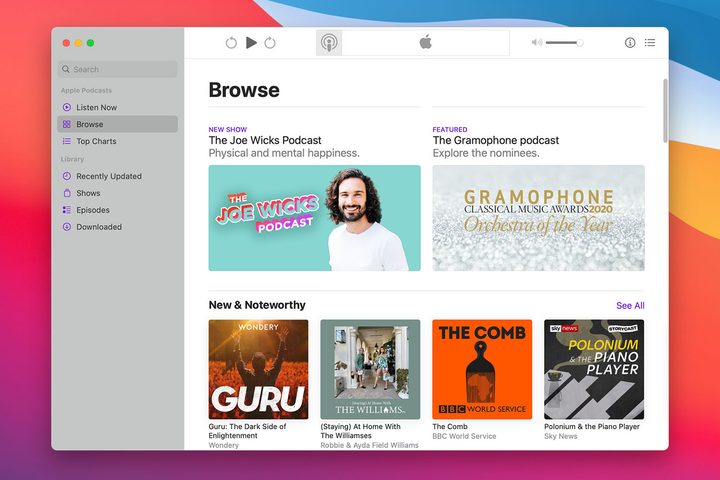720x480 pixels.
Task: Click The Gramophone podcast title
Action: (496, 141)
